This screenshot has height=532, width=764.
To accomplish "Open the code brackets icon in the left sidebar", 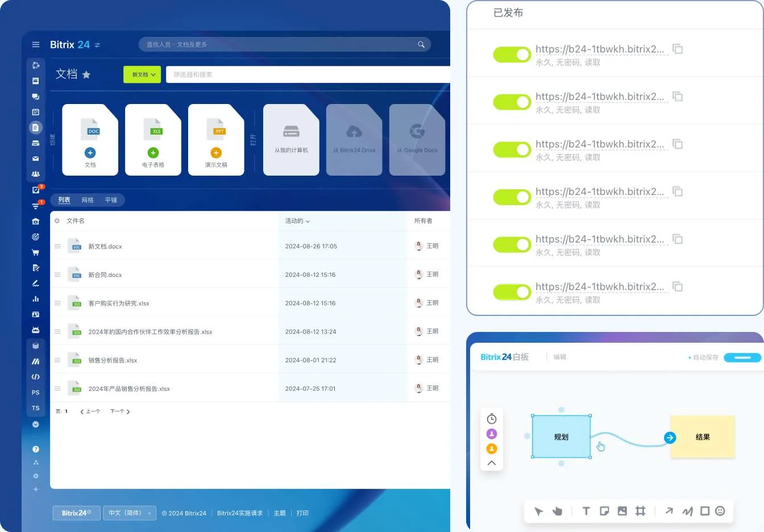I will (36, 377).
